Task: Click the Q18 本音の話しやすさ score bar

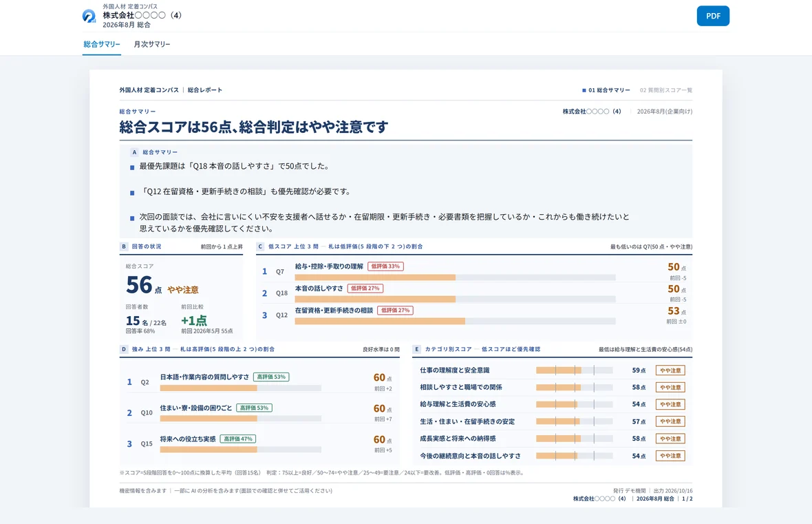Action: click(455, 299)
